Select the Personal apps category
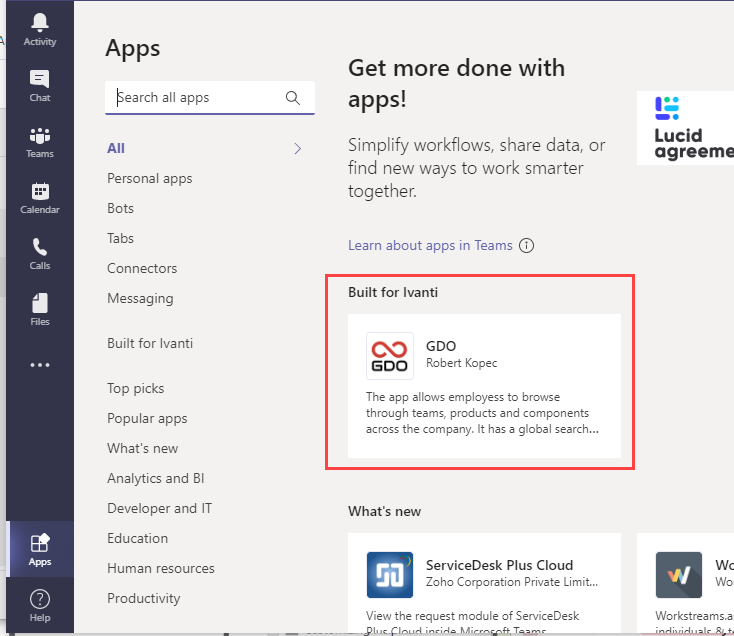 pos(150,178)
